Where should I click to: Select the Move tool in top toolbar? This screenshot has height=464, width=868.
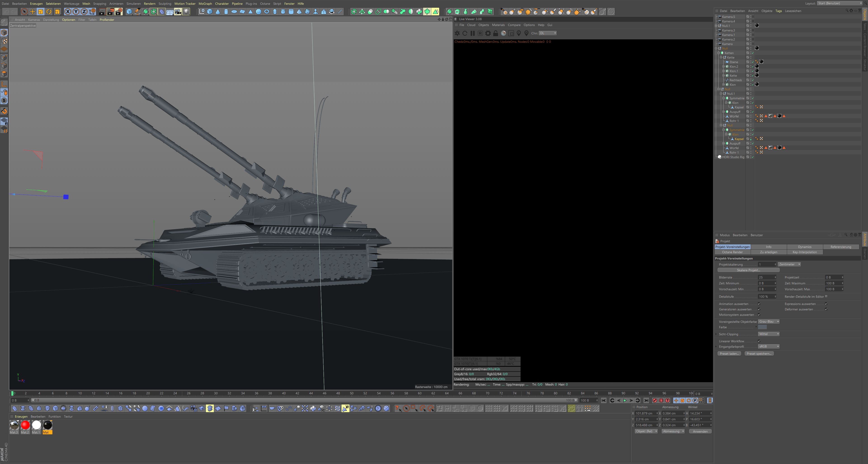(x=32, y=12)
